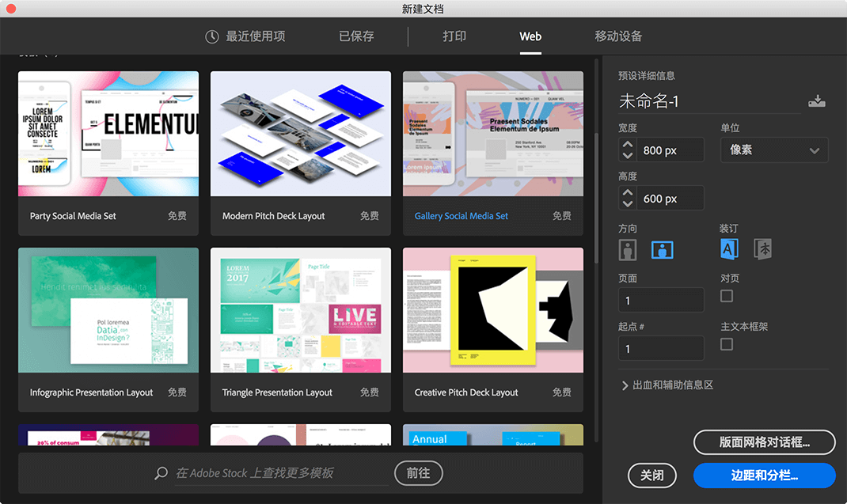Click Modern Pitch Deck Layout title
The height and width of the screenshot is (504, 847).
pyautogui.click(x=274, y=216)
